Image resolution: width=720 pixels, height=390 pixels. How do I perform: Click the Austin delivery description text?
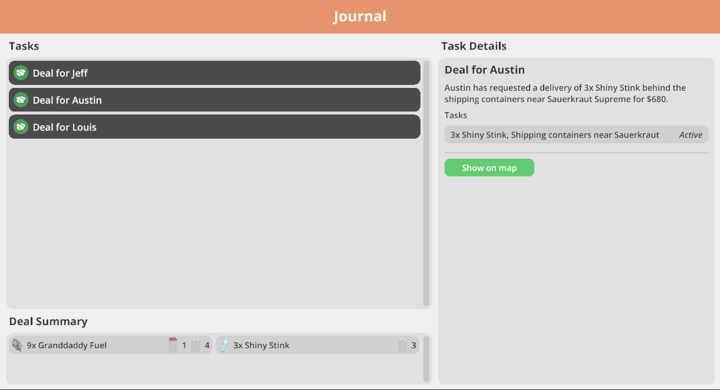565,93
